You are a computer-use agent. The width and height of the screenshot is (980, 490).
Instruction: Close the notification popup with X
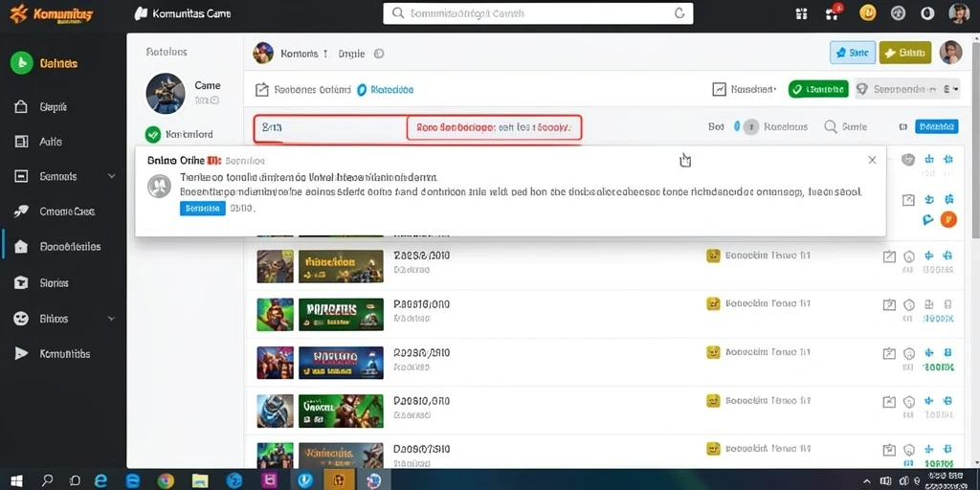[x=872, y=160]
